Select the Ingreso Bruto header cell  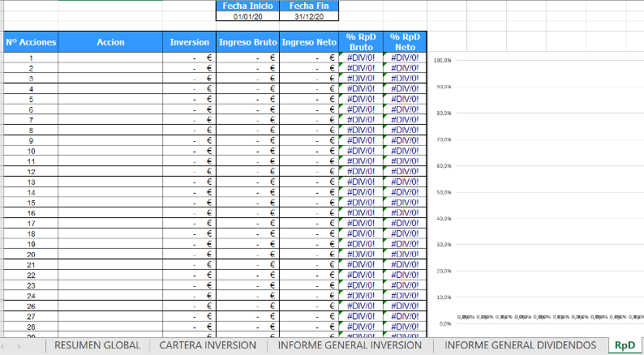pos(247,42)
